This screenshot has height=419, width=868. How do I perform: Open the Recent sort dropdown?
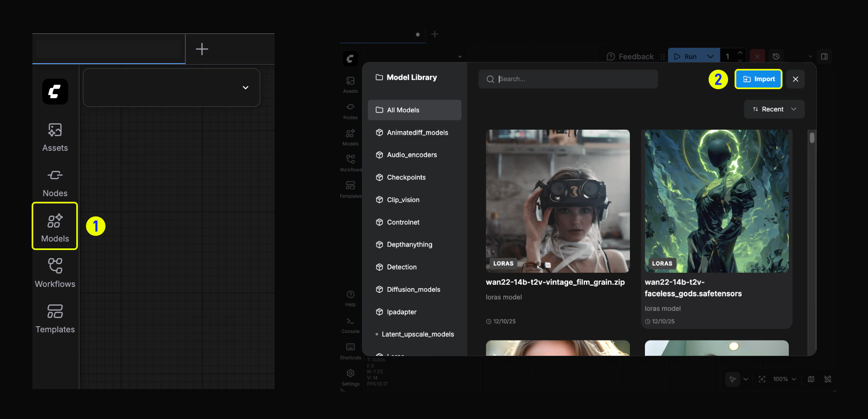774,109
